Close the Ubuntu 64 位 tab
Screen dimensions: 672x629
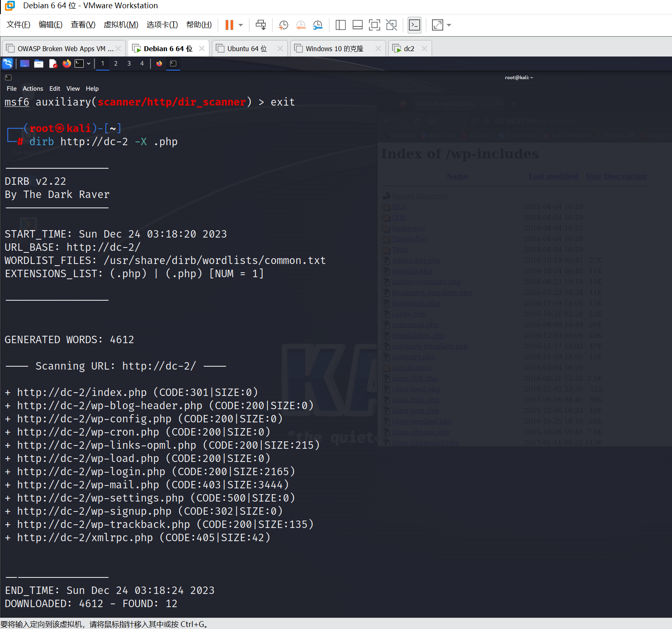(x=280, y=49)
